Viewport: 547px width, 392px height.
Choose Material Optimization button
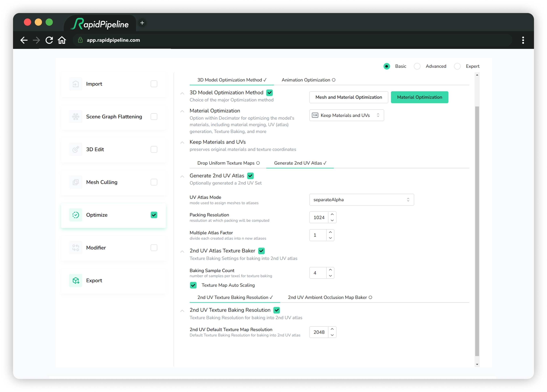(419, 97)
